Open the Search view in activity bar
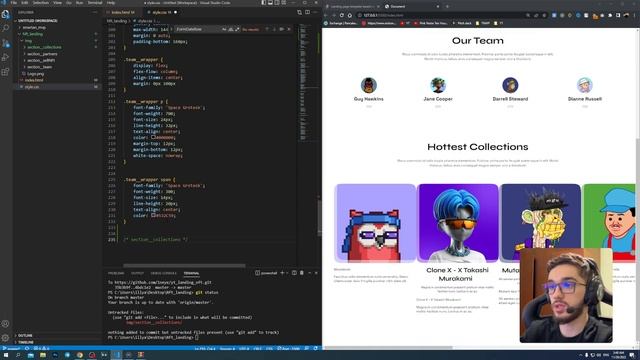The height and width of the screenshot is (360, 640). pyautogui.click(x=5, y=29)
